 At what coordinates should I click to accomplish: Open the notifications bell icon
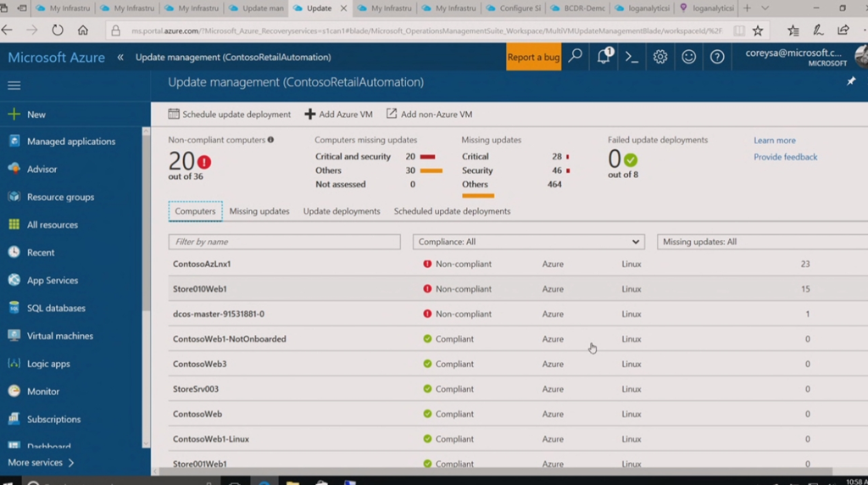click(x=604, y=57)
